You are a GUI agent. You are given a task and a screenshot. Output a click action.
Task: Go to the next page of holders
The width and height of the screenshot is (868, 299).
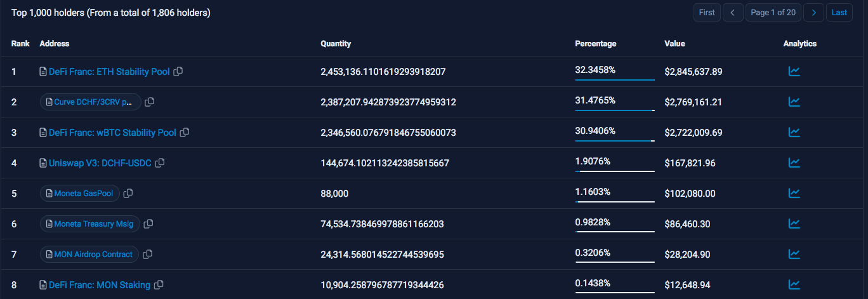click(813, 12)
